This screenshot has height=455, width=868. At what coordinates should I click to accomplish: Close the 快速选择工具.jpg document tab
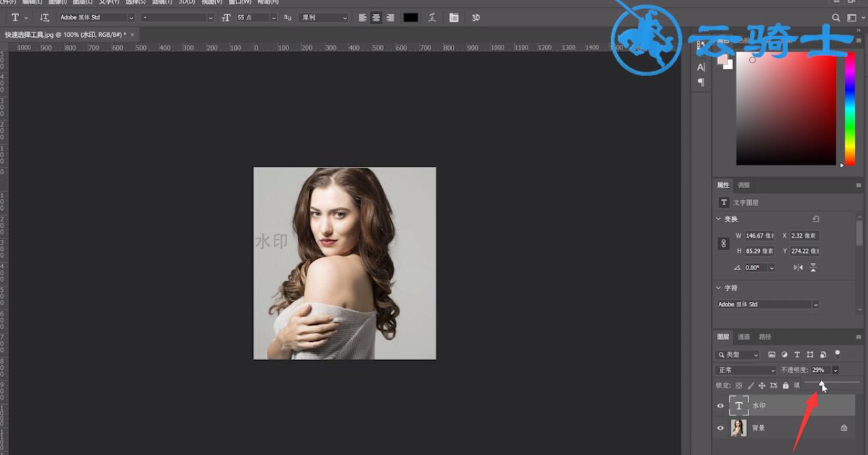133,34
